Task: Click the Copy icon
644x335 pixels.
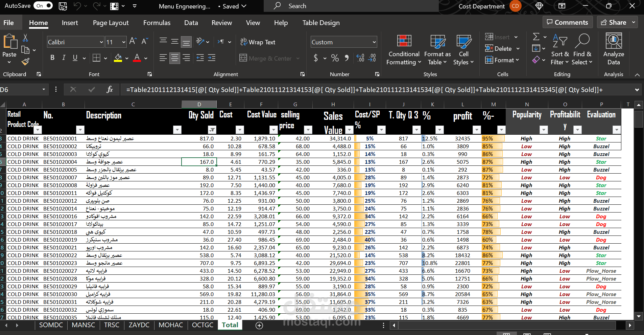Action: click(x=25, y=50)
